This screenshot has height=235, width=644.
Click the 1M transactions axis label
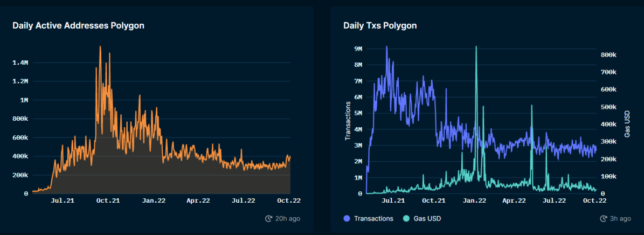click(358, 177)
